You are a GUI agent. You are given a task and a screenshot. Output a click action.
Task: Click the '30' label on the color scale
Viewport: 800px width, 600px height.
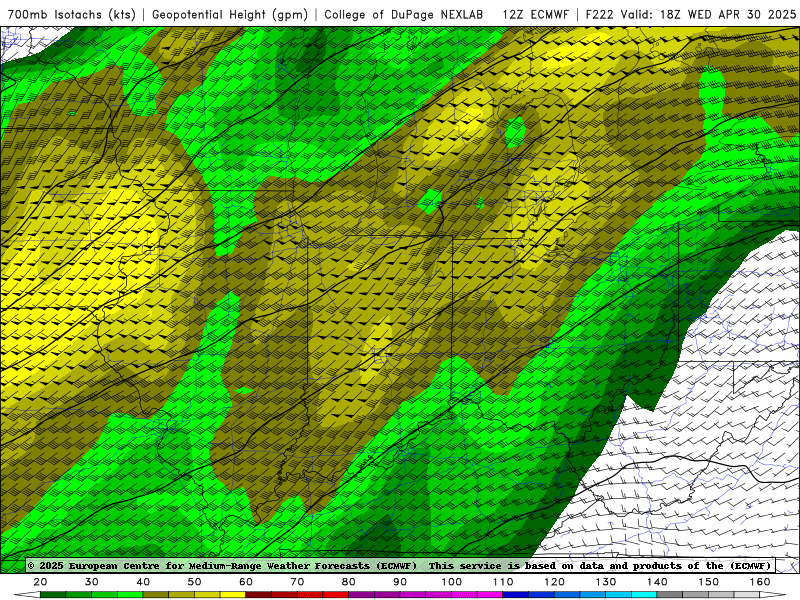tap(92, 582)
